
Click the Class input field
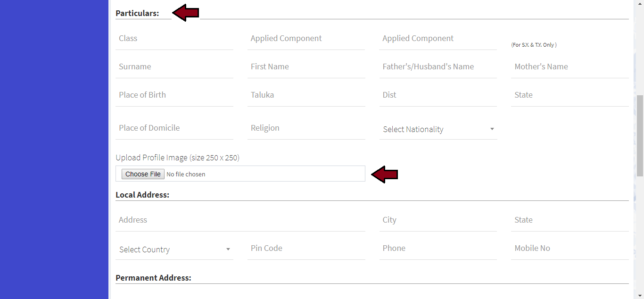174,39
